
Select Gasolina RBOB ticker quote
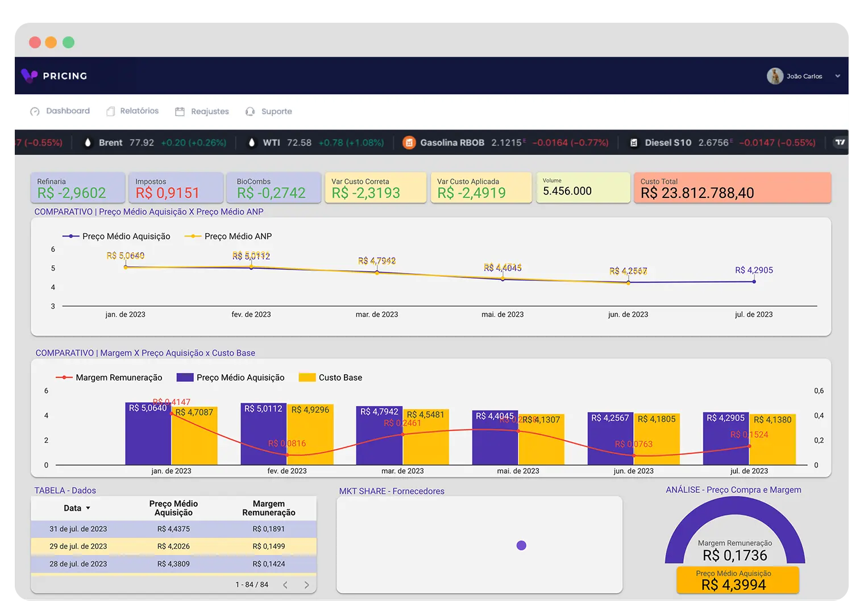click(x=505, y=143)
